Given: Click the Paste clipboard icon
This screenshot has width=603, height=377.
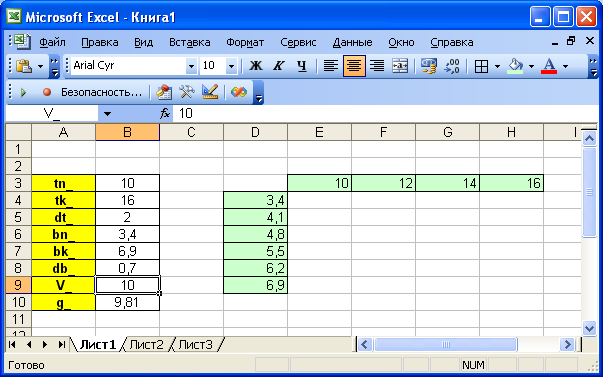Looking at the screenshot, I should [24, 66].
